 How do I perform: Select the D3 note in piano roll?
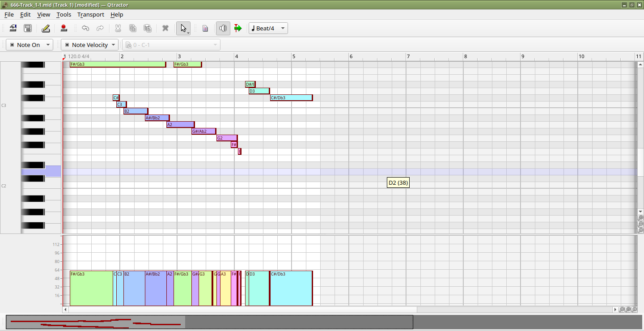tap(259, 91)
